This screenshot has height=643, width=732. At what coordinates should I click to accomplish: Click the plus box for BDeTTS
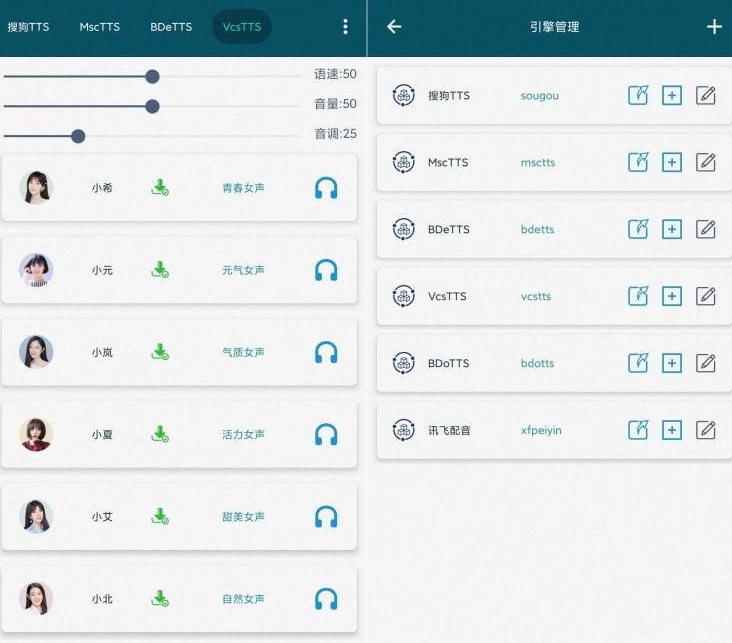(672, 229)
